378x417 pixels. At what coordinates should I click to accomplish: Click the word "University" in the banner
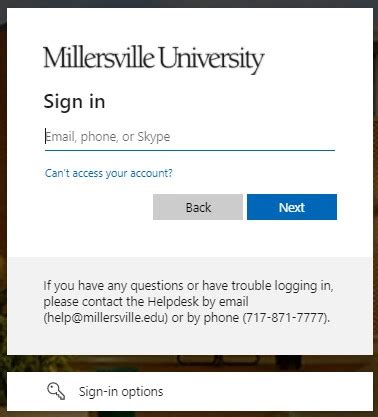pos(211,59)
